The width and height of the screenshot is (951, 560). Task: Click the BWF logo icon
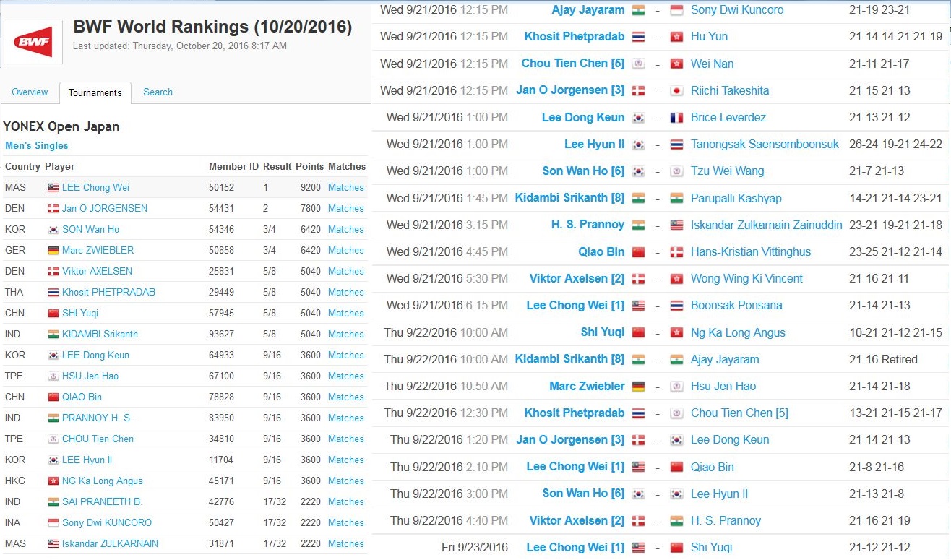point(33,41)
